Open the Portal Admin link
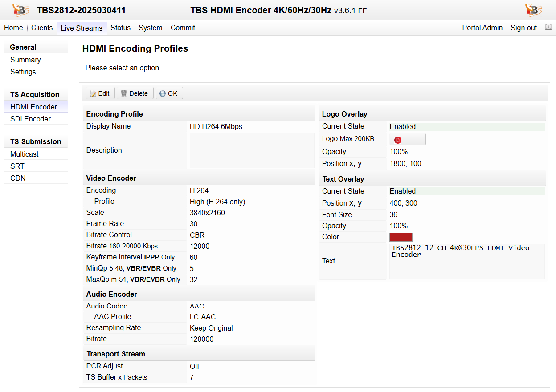 [482, 28]
